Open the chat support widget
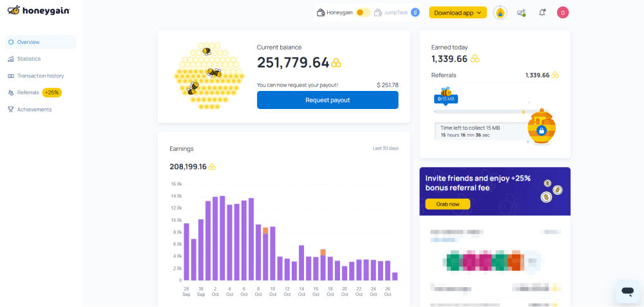Screen dimensions: 644x307 pyautogui.click(x=626, y=292)
